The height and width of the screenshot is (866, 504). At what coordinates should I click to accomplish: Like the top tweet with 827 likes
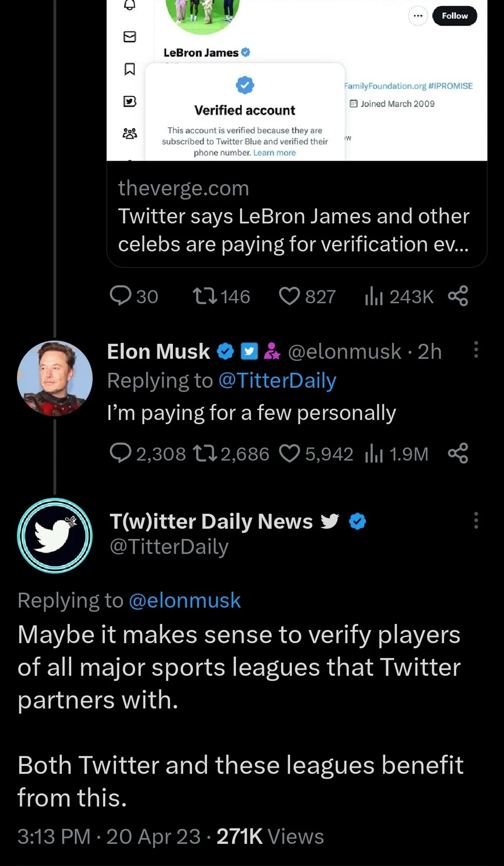[290, 296]
